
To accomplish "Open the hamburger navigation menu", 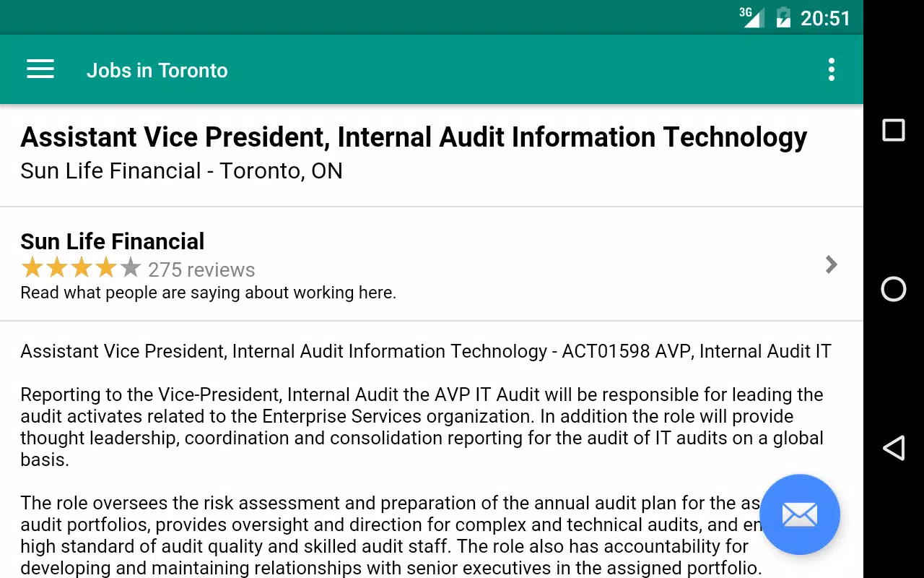I will (x=40, y=69).
